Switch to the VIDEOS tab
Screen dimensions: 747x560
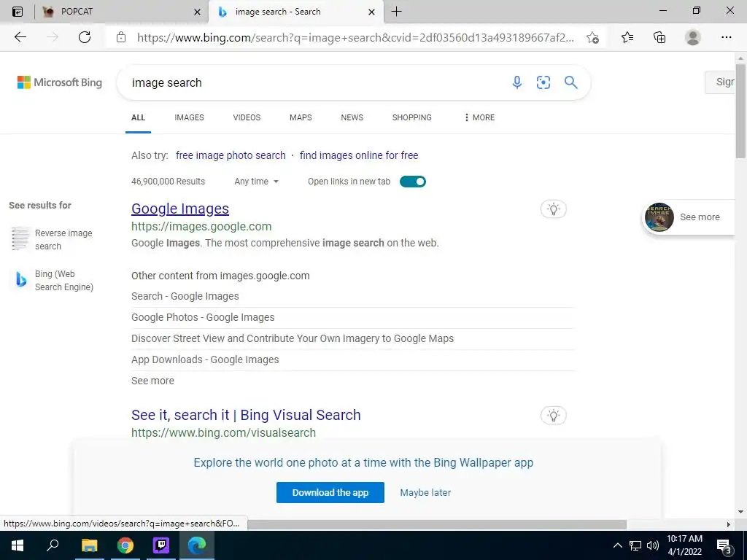[247, 117]
